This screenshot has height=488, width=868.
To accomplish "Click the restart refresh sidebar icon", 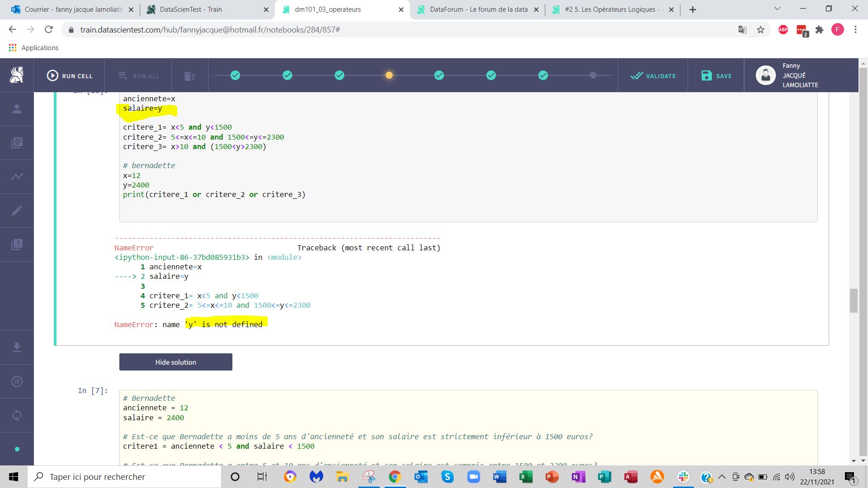I will [17, 415].
